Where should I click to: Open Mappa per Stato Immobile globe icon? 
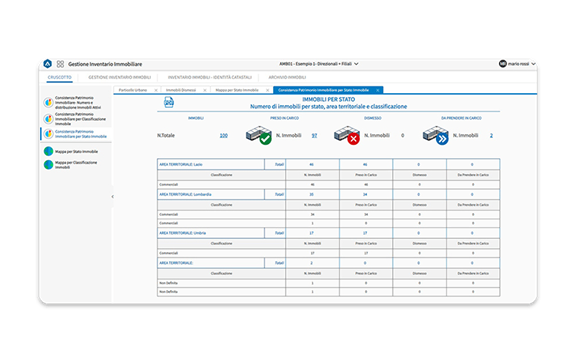[48, 151]
